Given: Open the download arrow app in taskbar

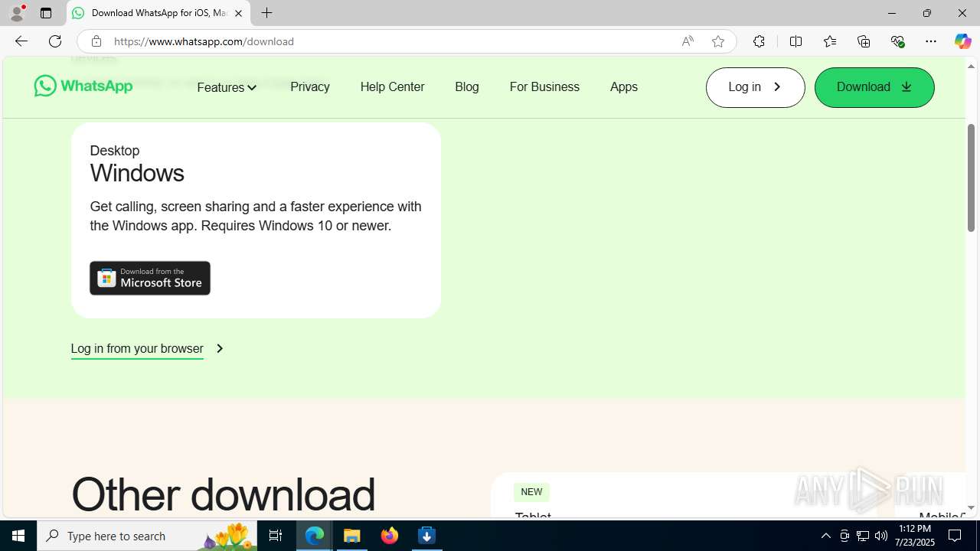Looking at the screenshot, I should point(427,536).
